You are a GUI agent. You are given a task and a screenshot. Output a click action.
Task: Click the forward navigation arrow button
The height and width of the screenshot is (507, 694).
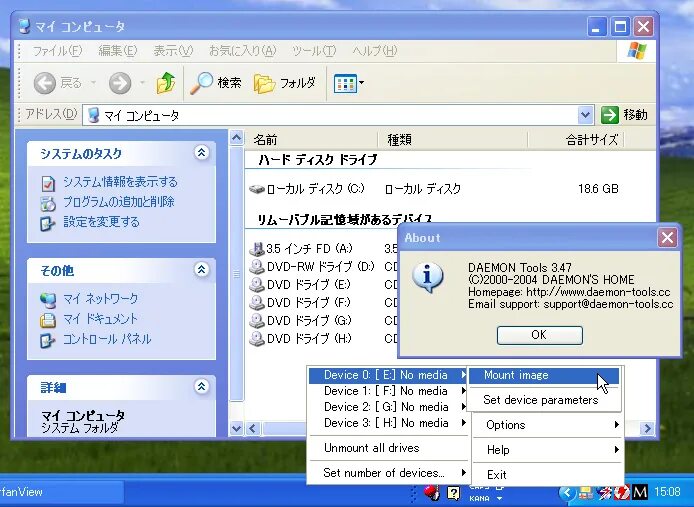point(120,83)
